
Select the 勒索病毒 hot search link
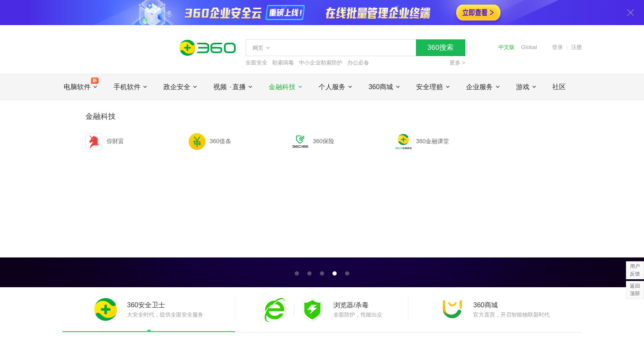pos(283,63)
